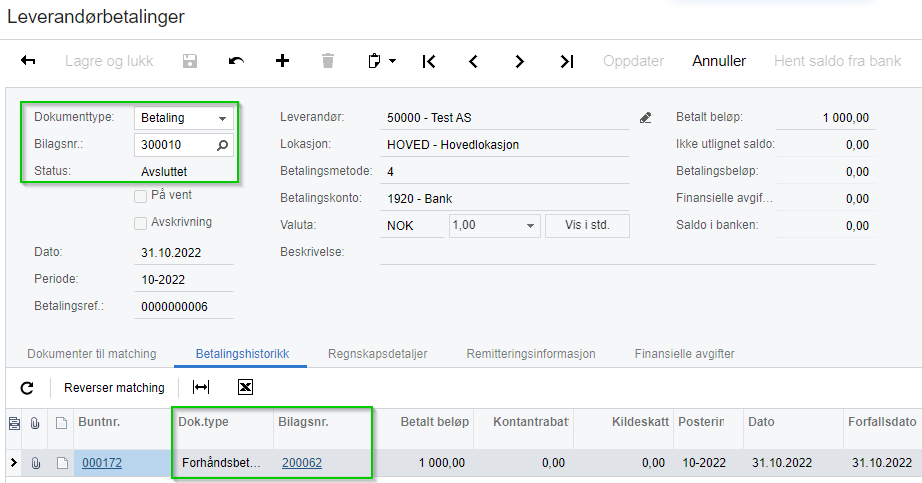
Task: Click the grid row selector header icon
Action: pyautogui.click(x=14, y=423)
